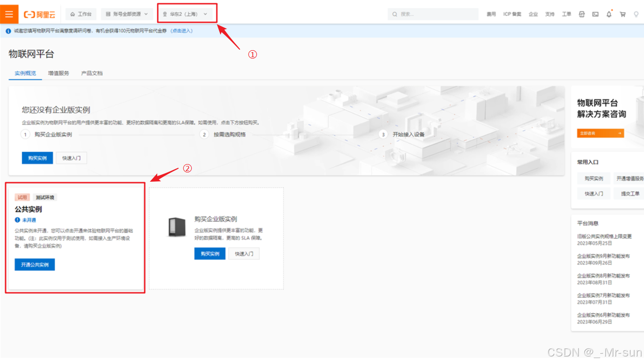This screenshot has height=363, width=644.
Task: Click 购买实例 in the top banner
Action: pos(37,158)
